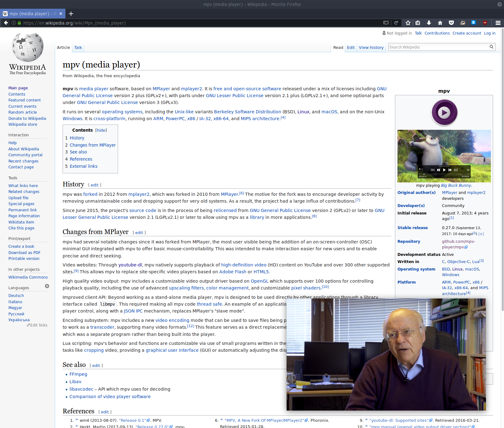
Task: Open Random article in sidebar
Action: click(22, 112)
